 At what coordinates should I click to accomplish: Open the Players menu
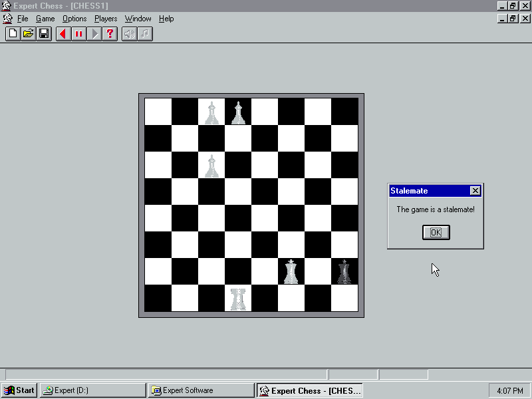click(x=106, y=19)
